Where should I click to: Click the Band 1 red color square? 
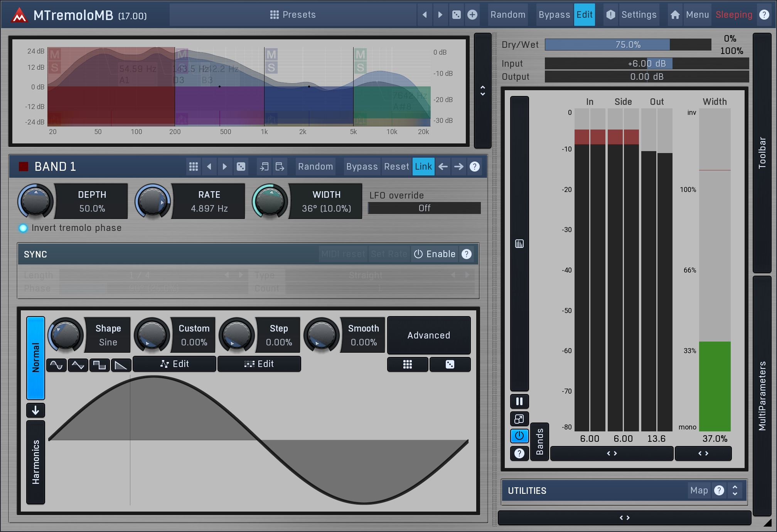tap(24, 167)
